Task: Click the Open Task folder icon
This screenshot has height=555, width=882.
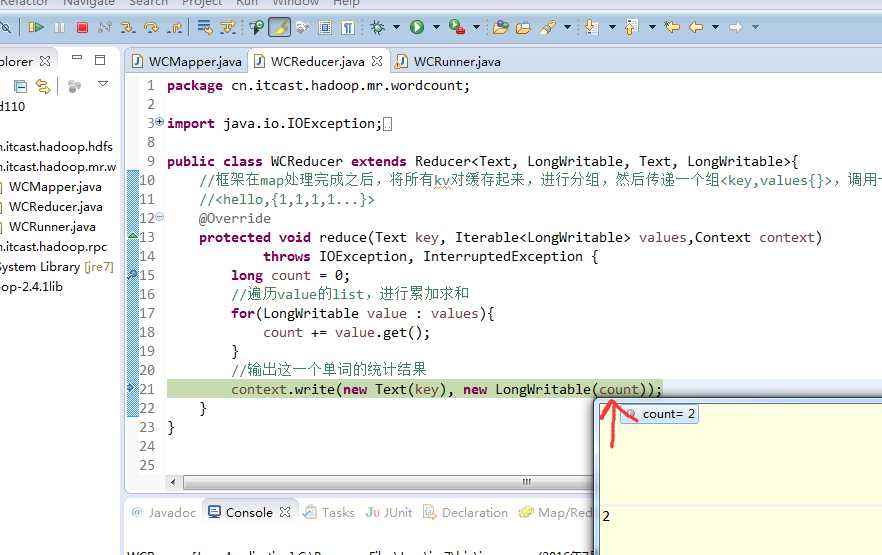Action: (523, 27)
